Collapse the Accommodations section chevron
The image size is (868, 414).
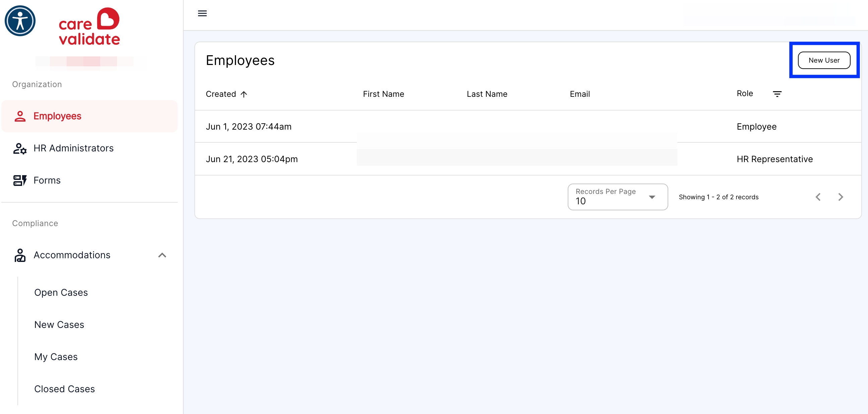(x=162, y=255)
